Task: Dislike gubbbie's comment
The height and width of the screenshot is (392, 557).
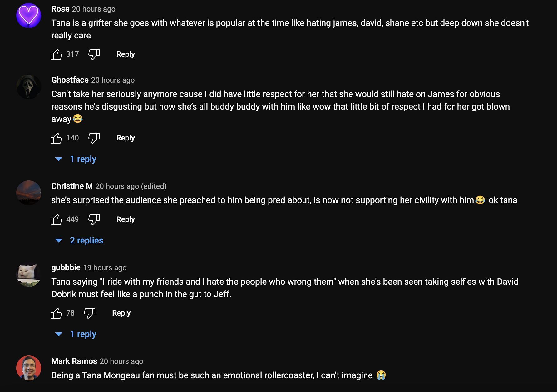Action: coord(90,313)
